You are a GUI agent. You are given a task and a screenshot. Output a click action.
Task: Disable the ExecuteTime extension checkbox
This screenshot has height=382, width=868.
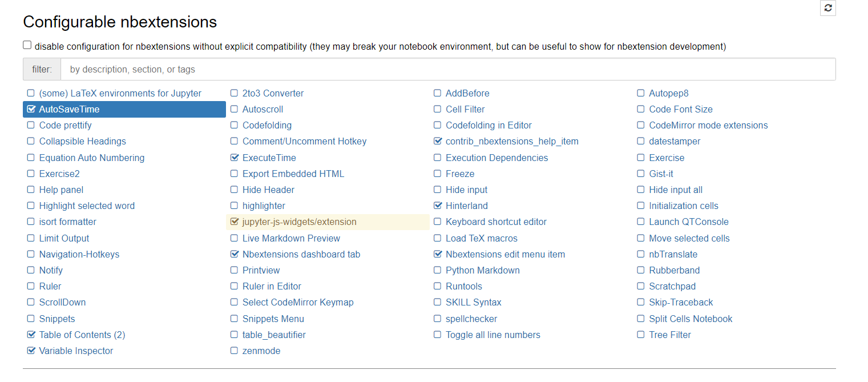coord(235,158)
